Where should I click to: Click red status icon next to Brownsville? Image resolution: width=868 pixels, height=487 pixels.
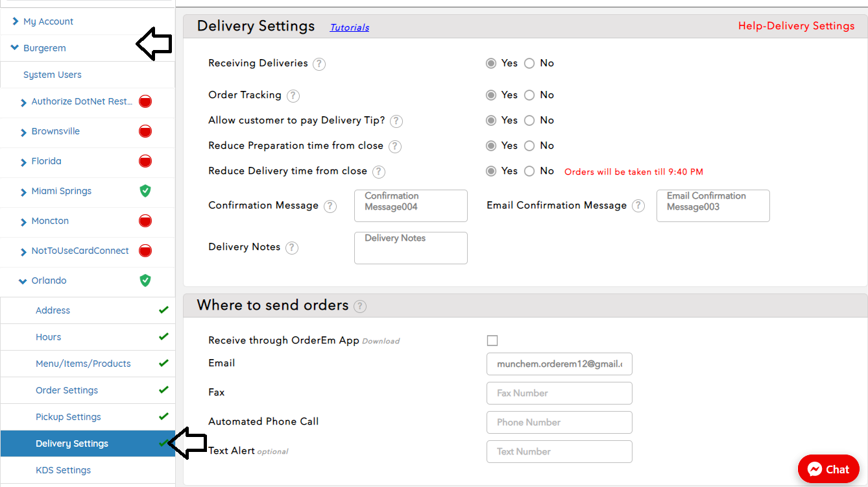tap(145, 131)
